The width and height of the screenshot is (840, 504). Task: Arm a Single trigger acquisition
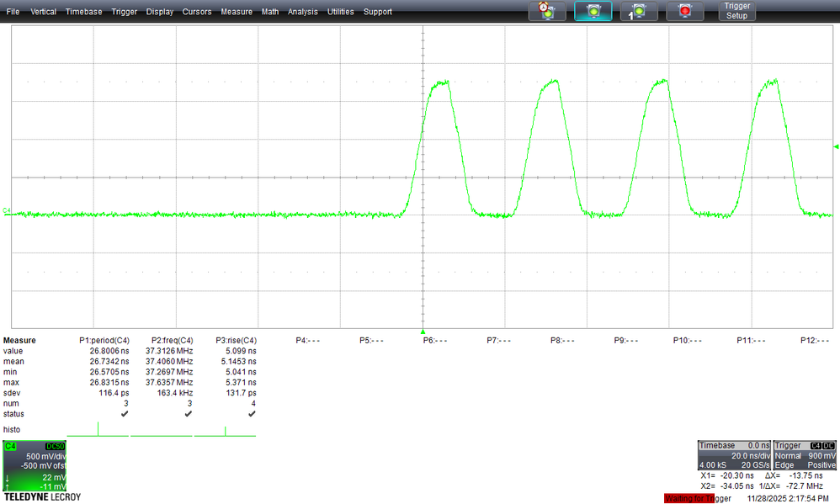click(639, 11)
